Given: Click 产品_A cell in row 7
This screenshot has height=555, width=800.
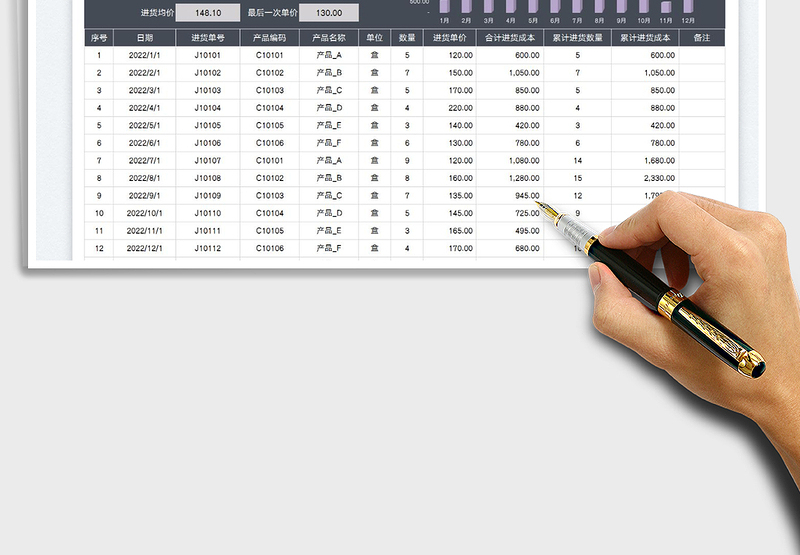Looking at the screenshot, I should (328, 161).
